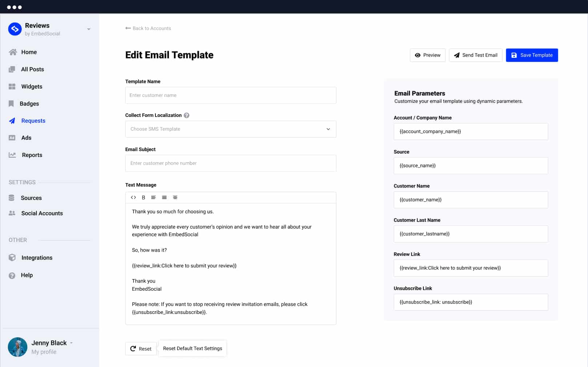The height and width of the screenshot is (367, 588).
Task: Apply bold formatting in message editor
Action: point(144,197)
